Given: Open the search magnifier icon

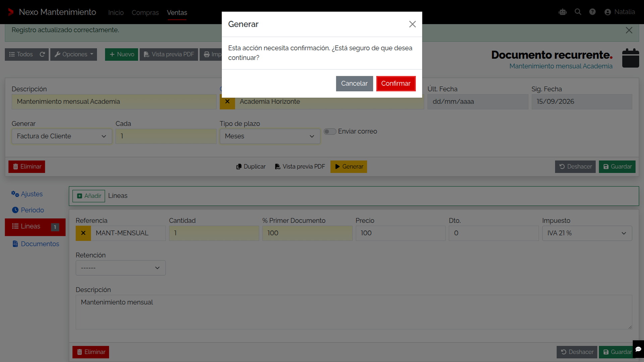Looking at the screenshot, I should click(578, 12).
